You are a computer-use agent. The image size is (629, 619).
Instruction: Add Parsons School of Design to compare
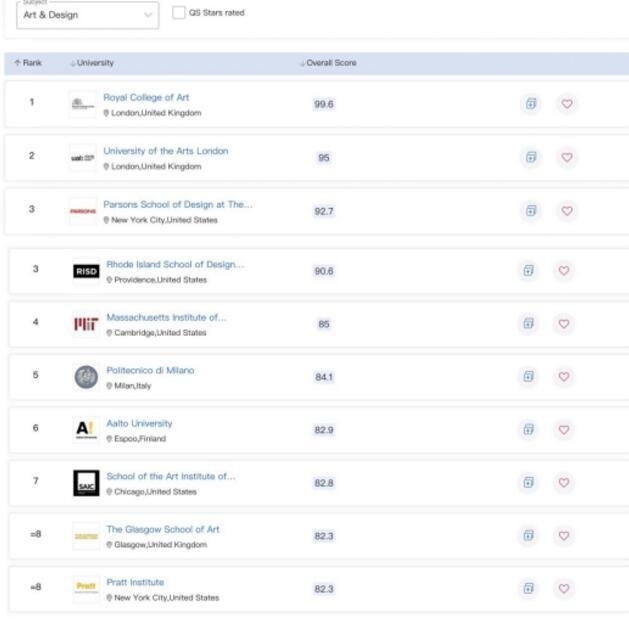[531, 211]
